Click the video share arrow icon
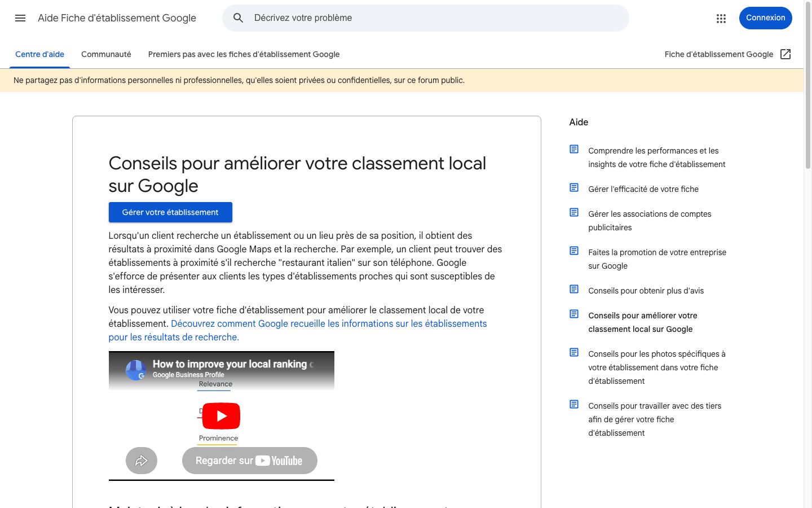Viewport: 812px width, 508px height. (x=142, y=461)
